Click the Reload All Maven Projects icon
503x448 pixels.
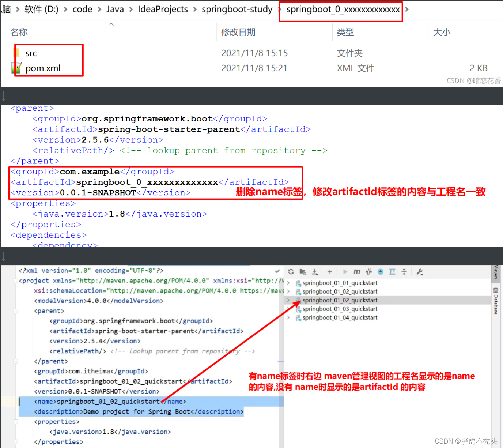pyautogui.click(x=291, y=271)
